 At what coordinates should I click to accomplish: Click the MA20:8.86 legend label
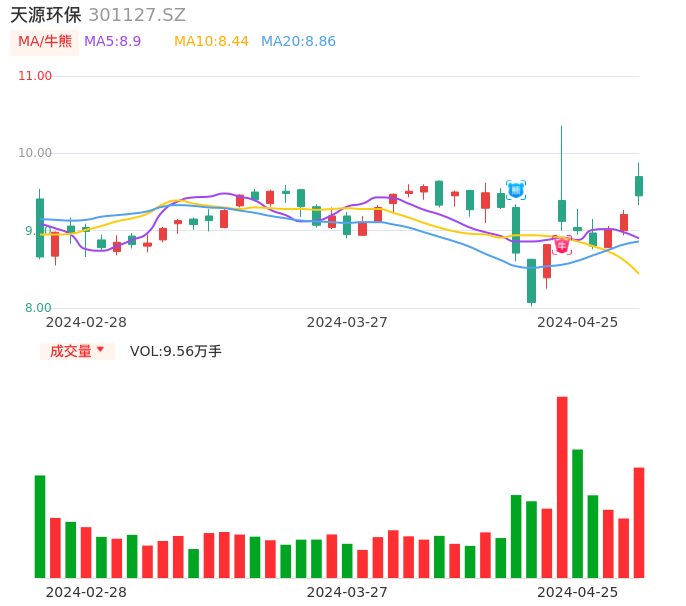pyautogui.click(x=298, y=42)
